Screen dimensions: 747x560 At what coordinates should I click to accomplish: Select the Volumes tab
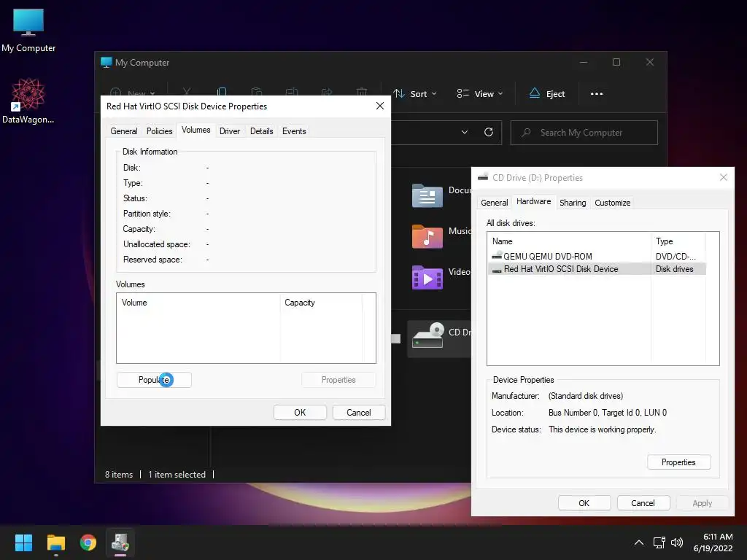[x=196, y=130]
